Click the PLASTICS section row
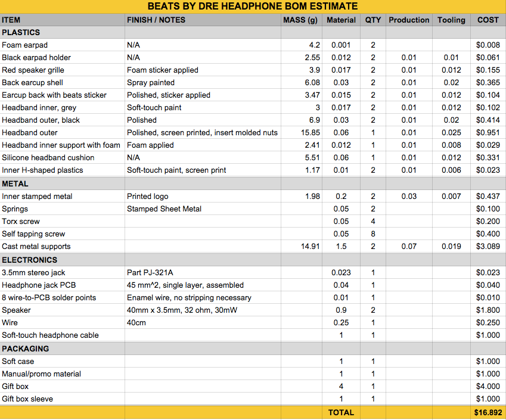 pos(253,33)
